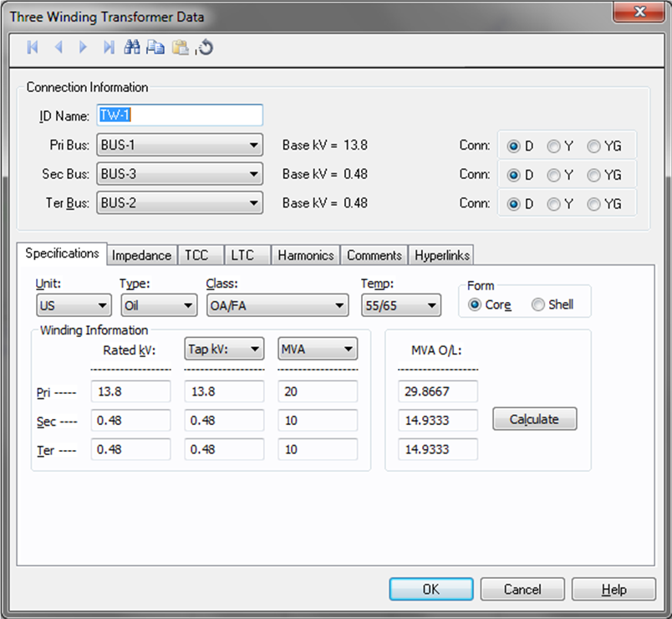Open the Harmonics tab

306,255
